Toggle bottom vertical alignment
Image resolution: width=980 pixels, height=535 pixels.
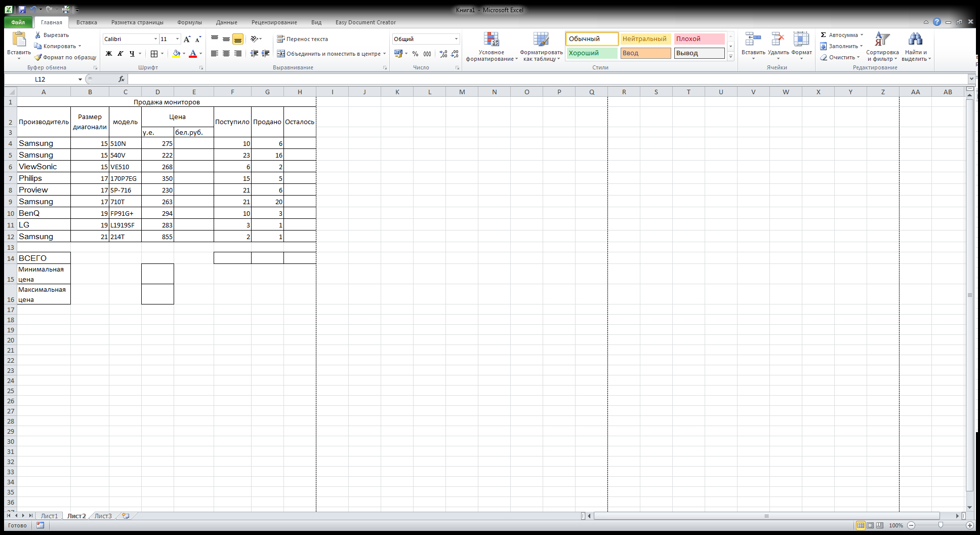click(x=238, y=39)
